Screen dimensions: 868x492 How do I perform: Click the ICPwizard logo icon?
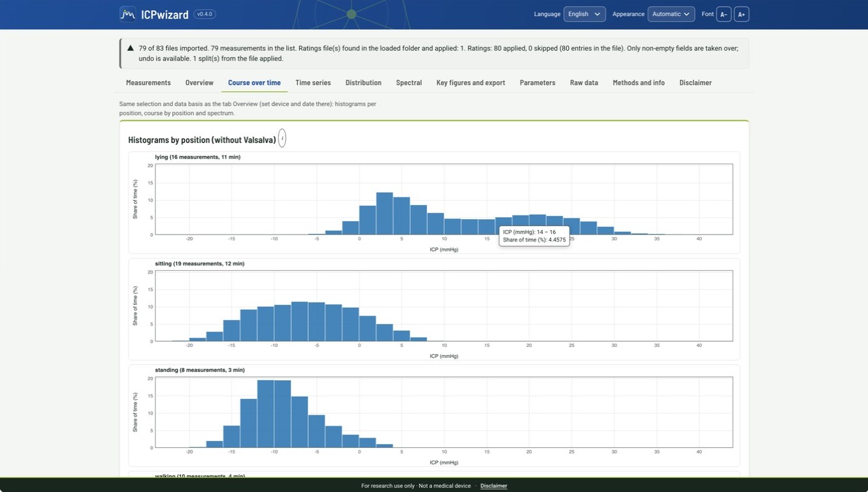coord(127,14)
